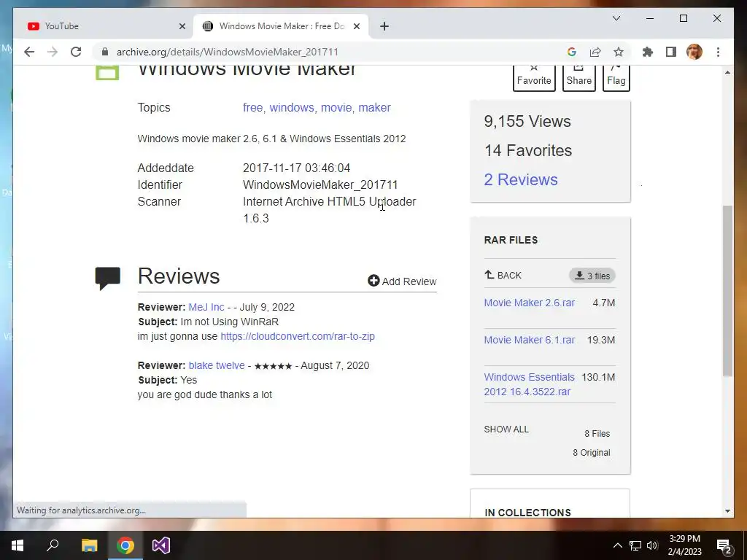Bookmark this page with the star icon
This screenshot has height=560, width=747.
[x=619, y=52]
